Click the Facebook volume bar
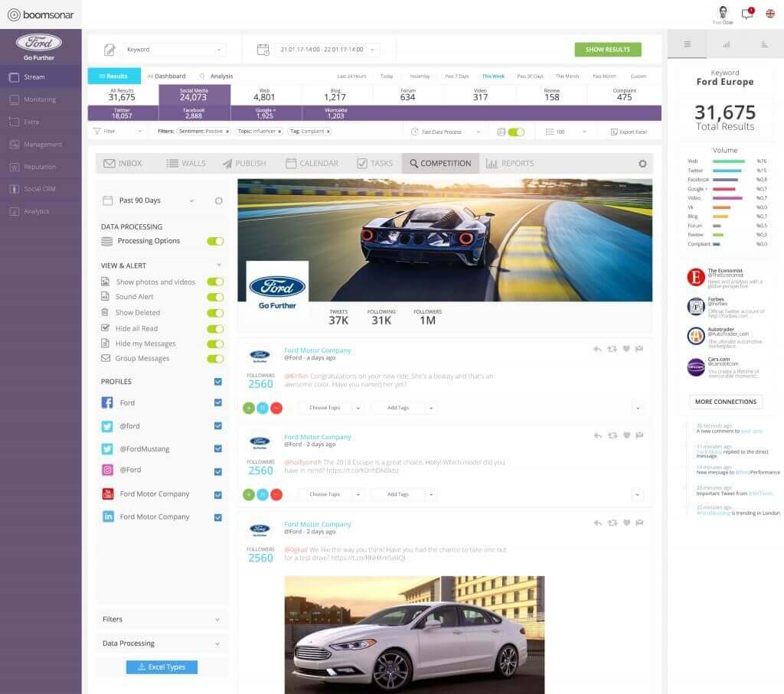The height and width of the screenshot is (694, 784). 725,179
